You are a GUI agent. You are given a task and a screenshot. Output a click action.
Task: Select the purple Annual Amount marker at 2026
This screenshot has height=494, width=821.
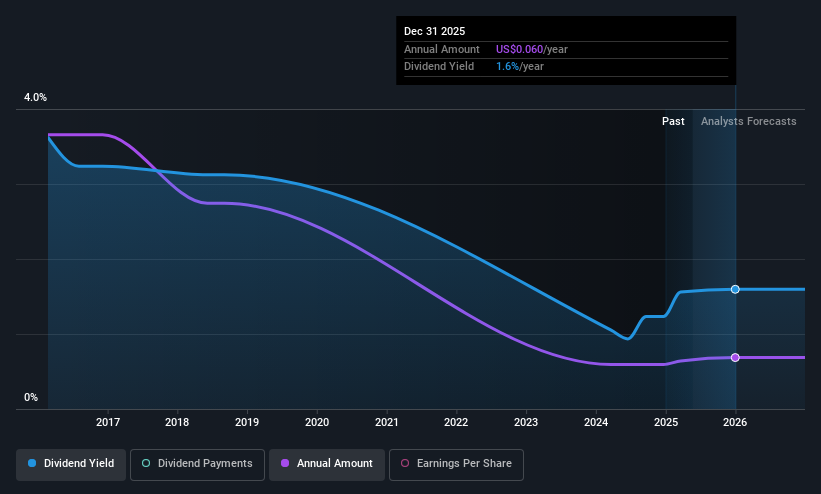(x=735, y=357)
